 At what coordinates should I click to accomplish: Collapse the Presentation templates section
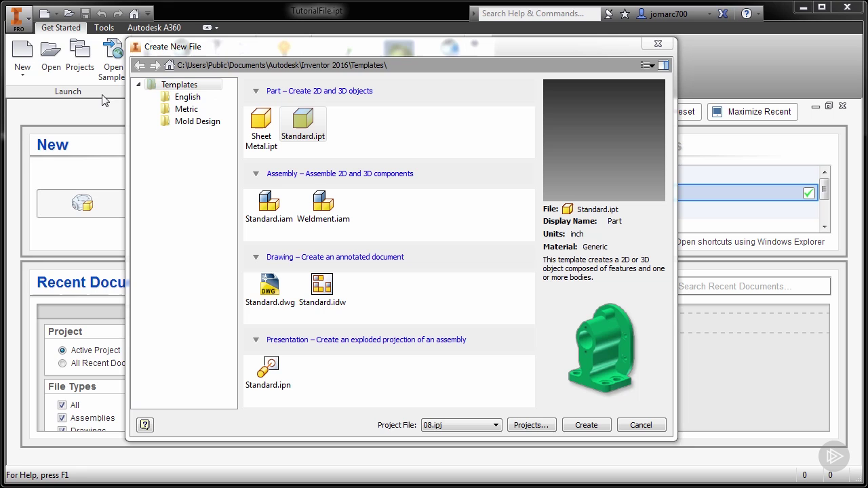pyautogui.click(x=256, y=340)
